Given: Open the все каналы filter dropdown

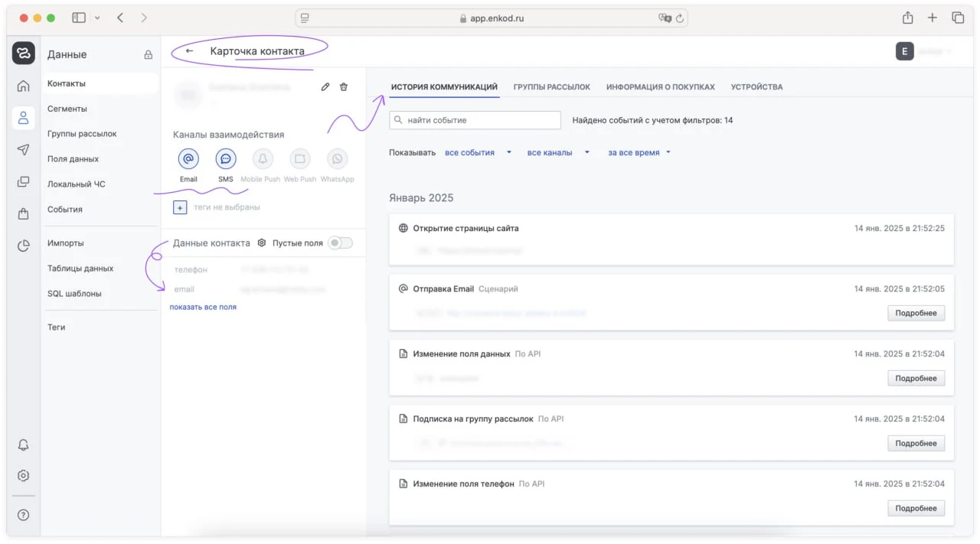Looking at the screenshot, I should 558,152.
